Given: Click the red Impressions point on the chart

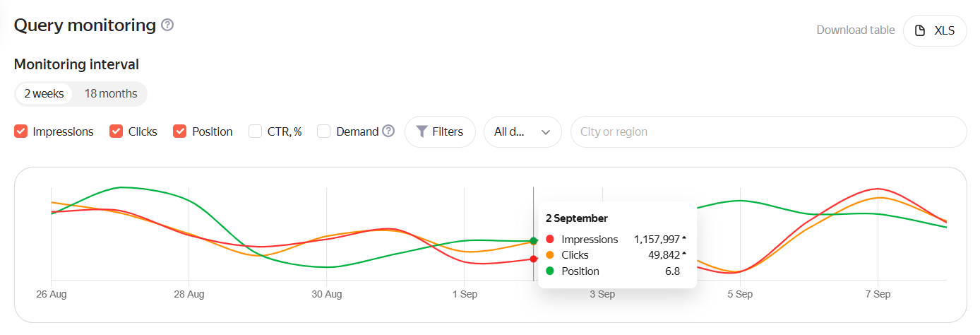Looking at the screenshot, I should coord(533,259).
